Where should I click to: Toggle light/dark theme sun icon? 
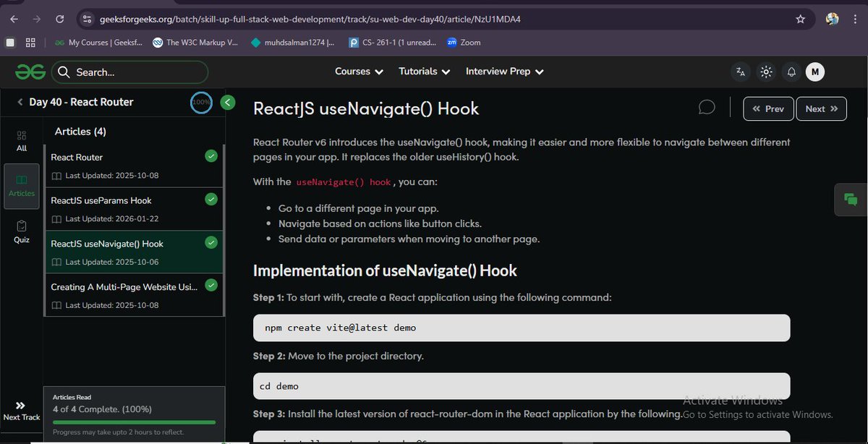tap(767, 72)
